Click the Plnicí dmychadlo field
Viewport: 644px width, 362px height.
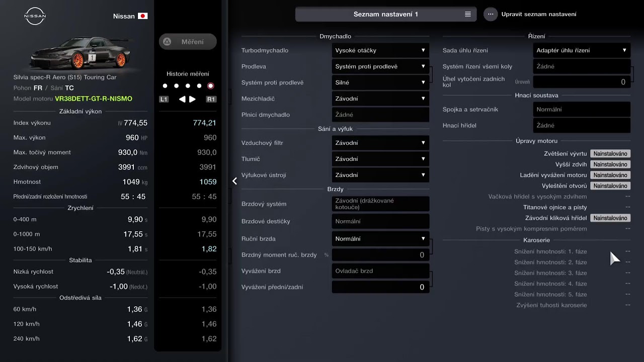pyautogui.click(x=380, y=115)
